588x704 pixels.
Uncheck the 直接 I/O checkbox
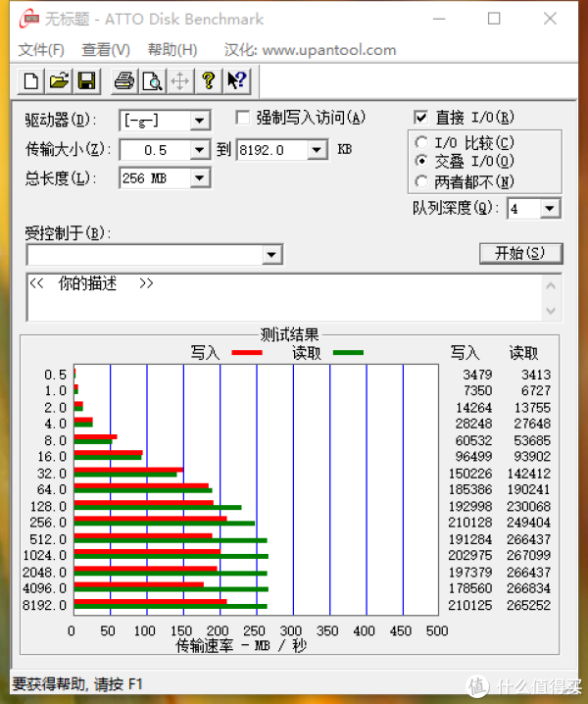coord(420,118)
